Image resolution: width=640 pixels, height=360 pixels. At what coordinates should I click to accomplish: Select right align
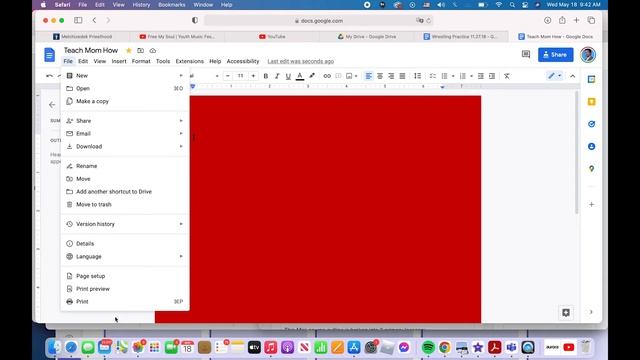(x=391, y=76)
